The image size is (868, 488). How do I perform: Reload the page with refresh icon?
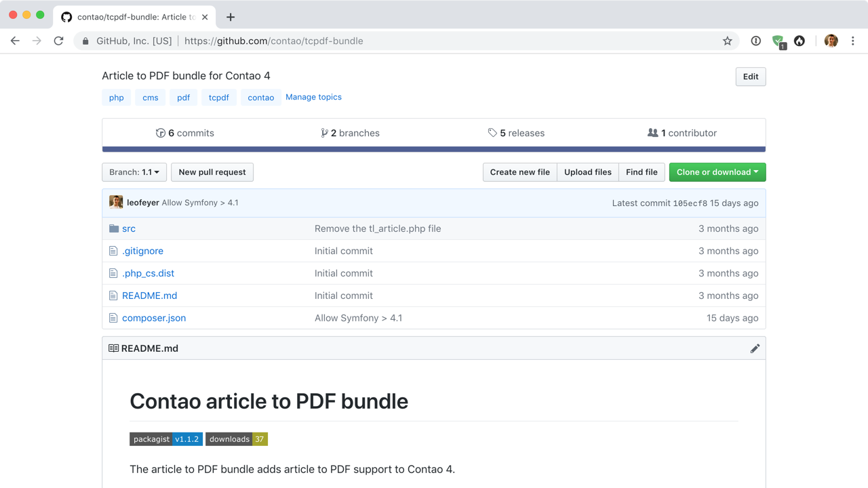59,41
